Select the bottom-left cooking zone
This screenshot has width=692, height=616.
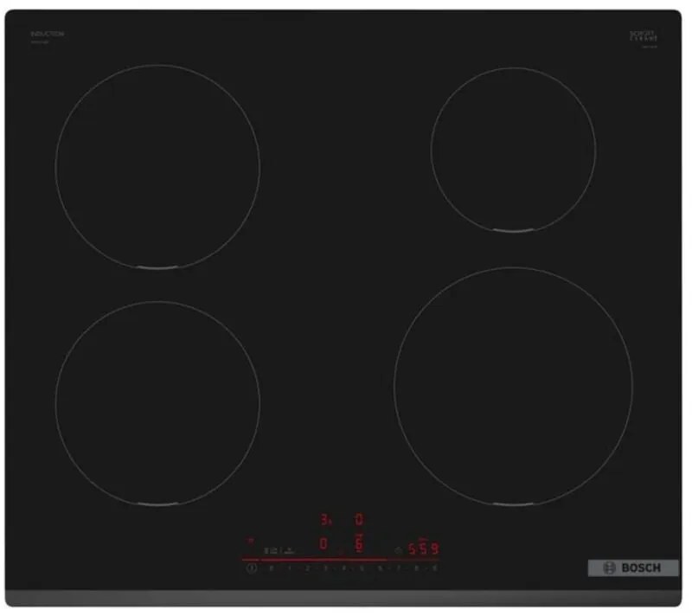pyautogui.click(x=157, y=402)
